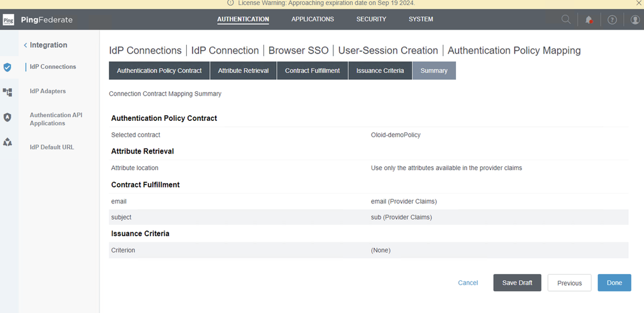This screenshot has width=644, height=313.
Task: Open the user account profile icon
Action: (635, 20)
